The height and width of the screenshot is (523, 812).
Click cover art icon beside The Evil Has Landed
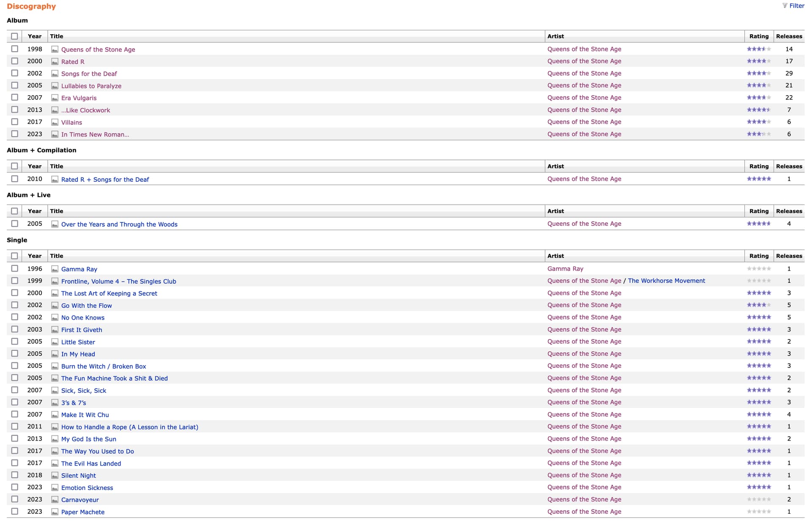point(55,464)
